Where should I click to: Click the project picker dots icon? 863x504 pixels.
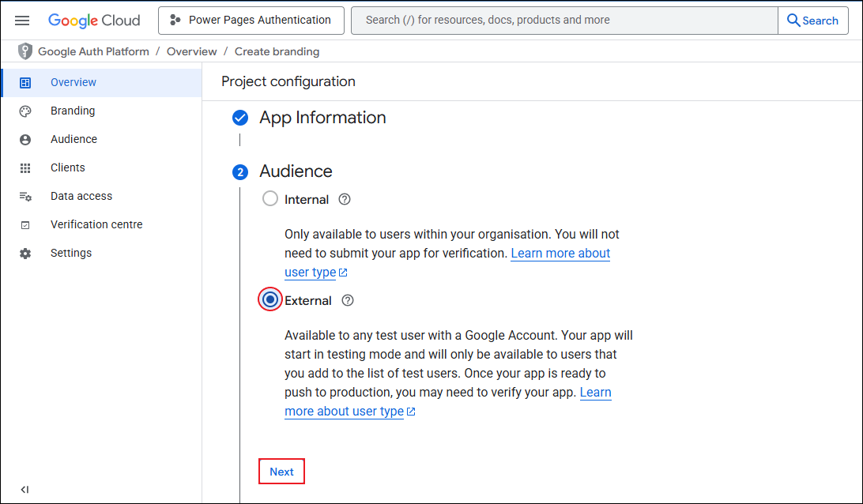coord(175,21)
